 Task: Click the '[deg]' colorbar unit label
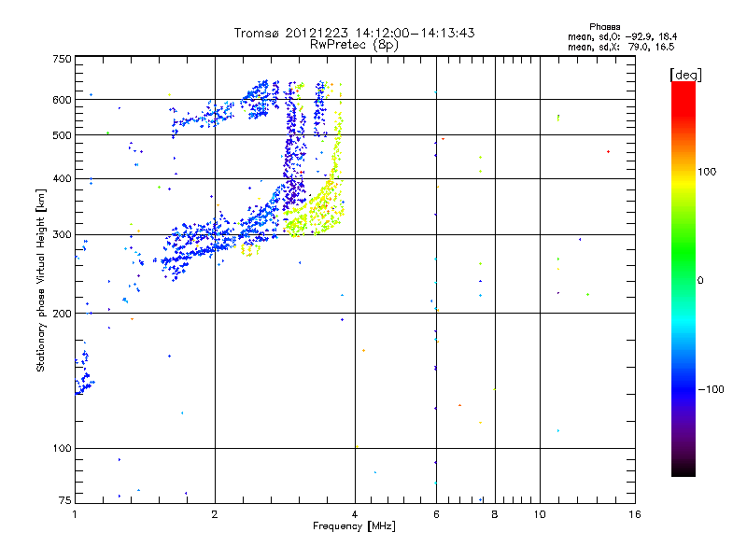tap(685, 75)
